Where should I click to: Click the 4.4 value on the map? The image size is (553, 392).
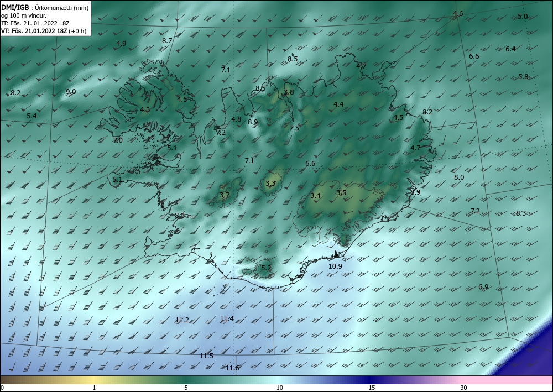[338, 104]
